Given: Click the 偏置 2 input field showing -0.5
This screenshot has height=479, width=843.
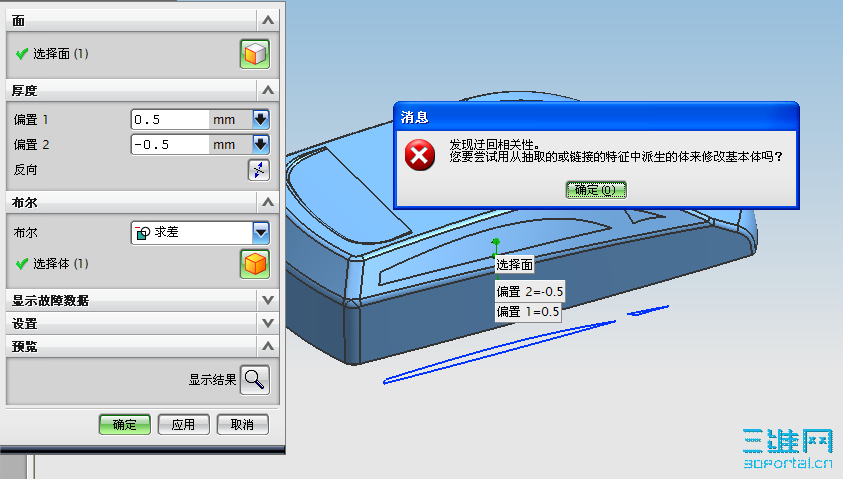Looking at the screenshot, I should (x=170, y=144).
